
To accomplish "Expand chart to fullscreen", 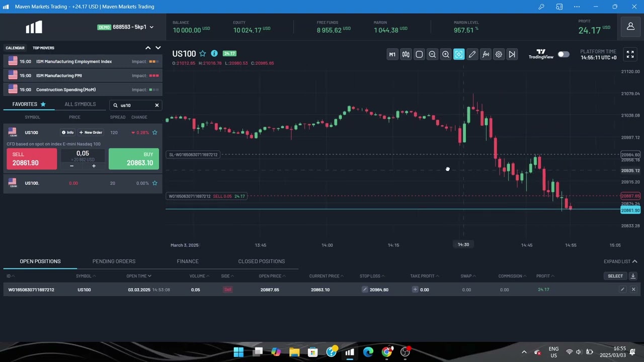I will 630,54.
